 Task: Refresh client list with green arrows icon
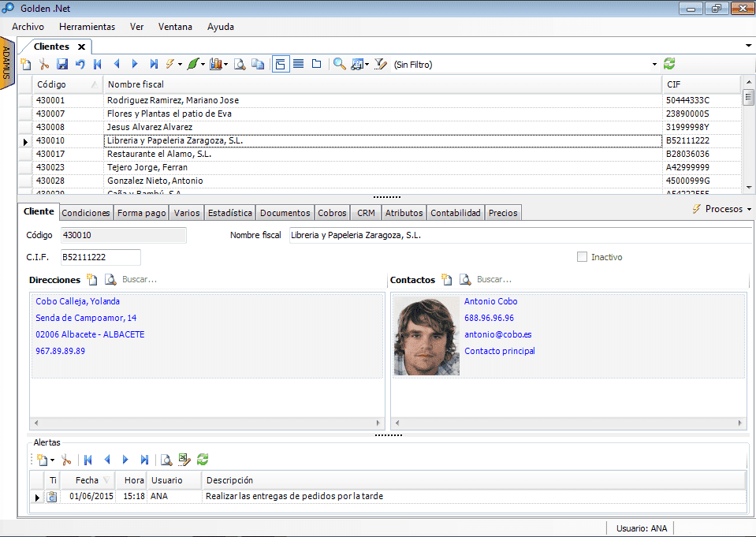coord(669,64)
